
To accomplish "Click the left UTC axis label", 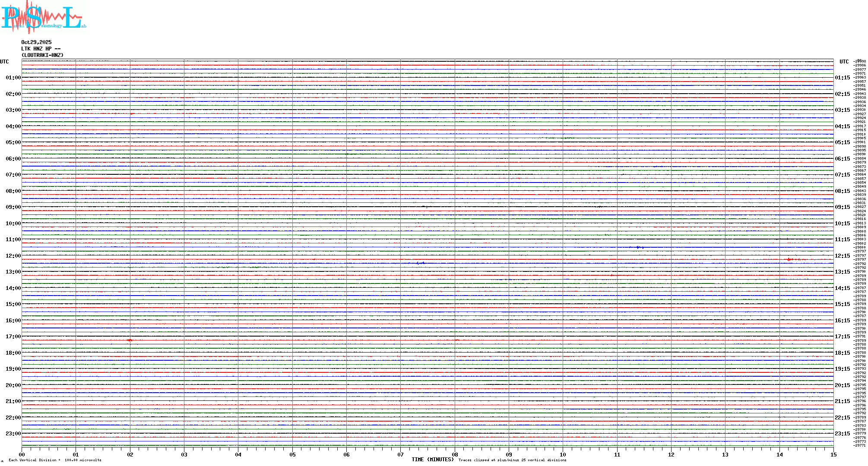I will 4,62.
